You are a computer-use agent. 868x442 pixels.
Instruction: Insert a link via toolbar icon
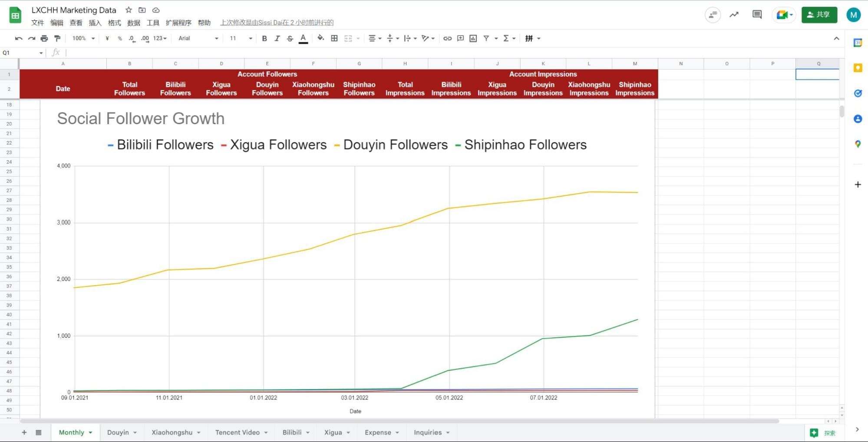point(448,38)
